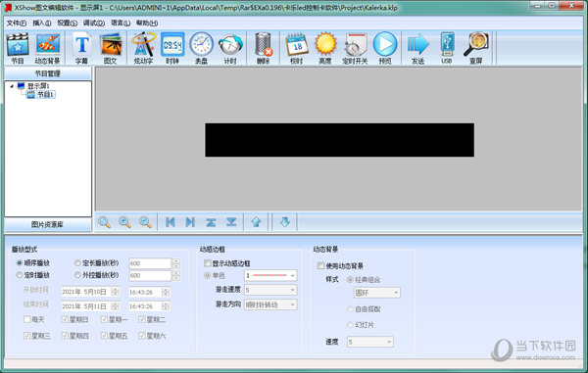Enable the 使用动态背景 checkbox
588x373 pixels.
[x=320, y=266]
